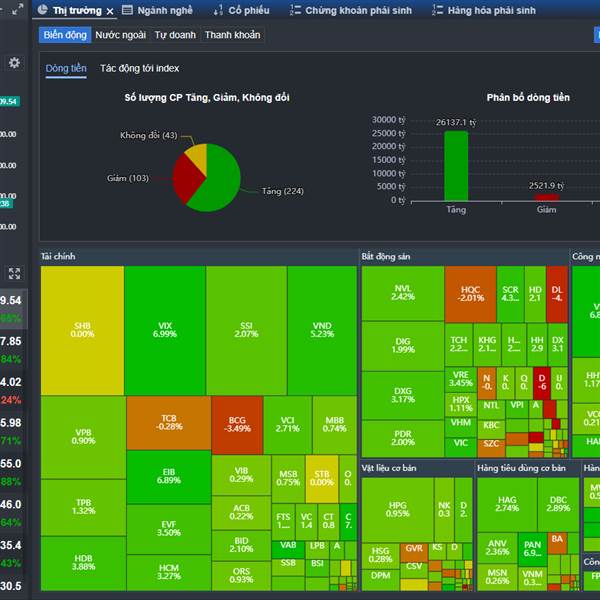Select the HQC -2.01% treemap tile

tap(470, 294)
